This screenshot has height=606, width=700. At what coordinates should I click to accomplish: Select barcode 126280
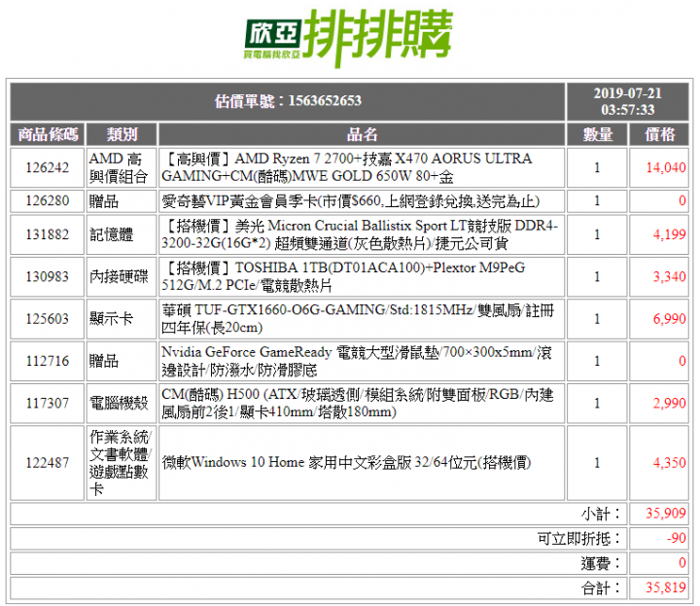(x=48, y=201)
